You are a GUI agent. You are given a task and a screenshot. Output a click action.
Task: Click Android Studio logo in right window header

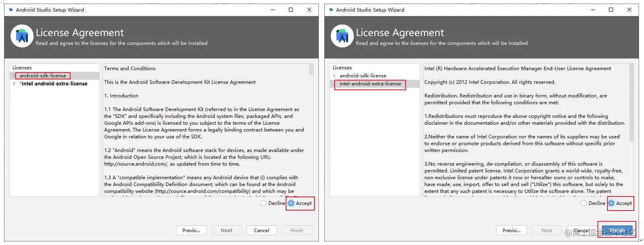pyautogui.click(x=342, y=36)
